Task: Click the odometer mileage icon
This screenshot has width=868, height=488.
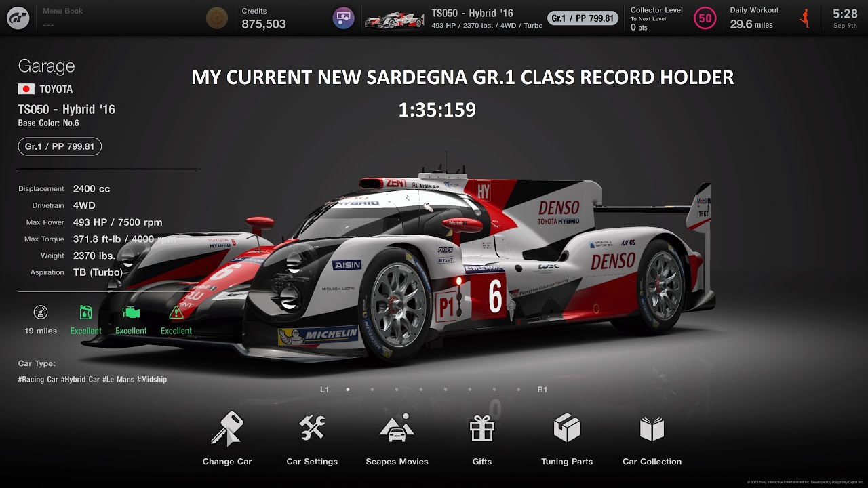Action: click(x=41, y=312)
